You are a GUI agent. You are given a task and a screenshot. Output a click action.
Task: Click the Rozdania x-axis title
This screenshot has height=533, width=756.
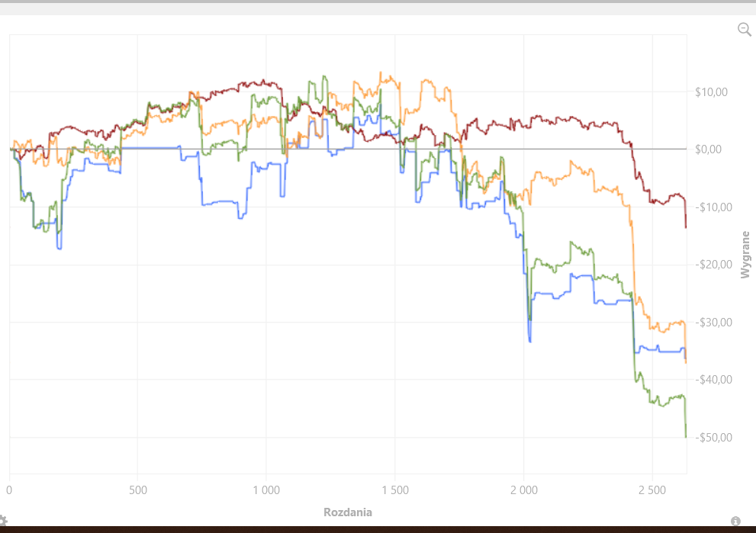pos(348,512)
